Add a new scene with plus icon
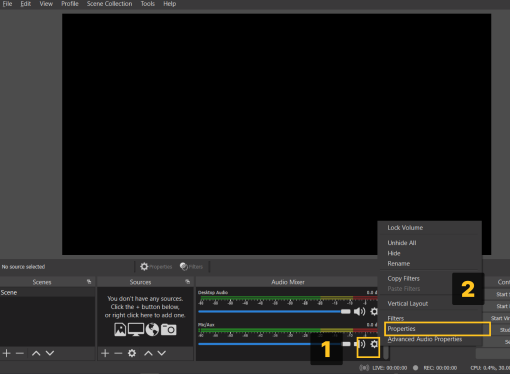Image resolution: width=510 pixels, height=374 pixels. coord(6,353)
